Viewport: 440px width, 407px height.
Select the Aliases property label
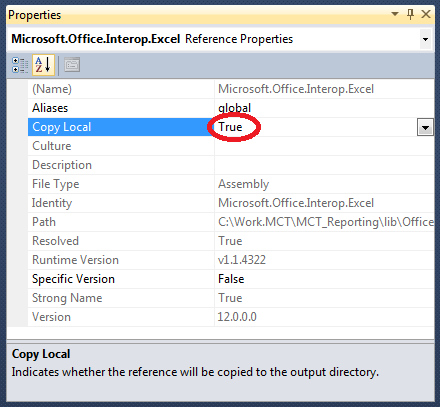pyautogui.click(x=50, y=108)
